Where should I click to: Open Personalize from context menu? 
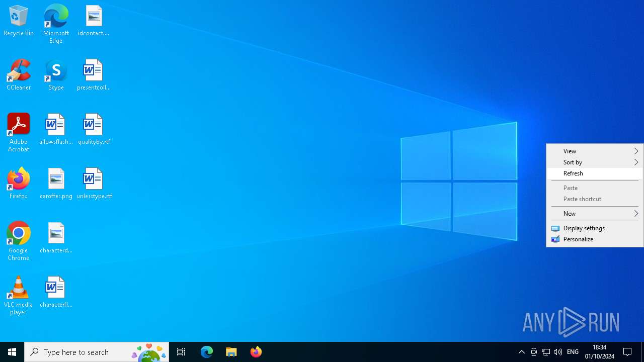pyautogui.click(x=595, y=239)
